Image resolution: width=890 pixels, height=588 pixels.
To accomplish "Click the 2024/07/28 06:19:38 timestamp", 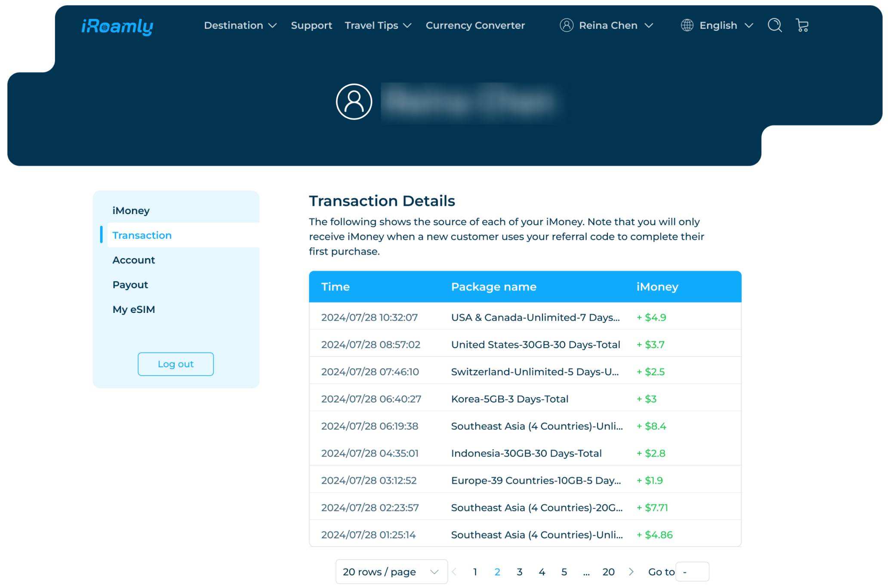I will pyautogui.click(x=370, y=426).
